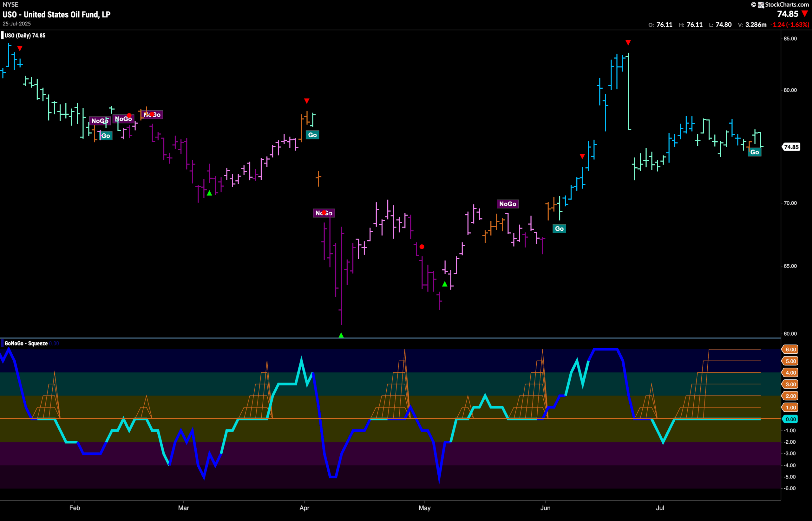812x521 pixels.
Task: Click the Go label in early June
Action: coord(559,229)
